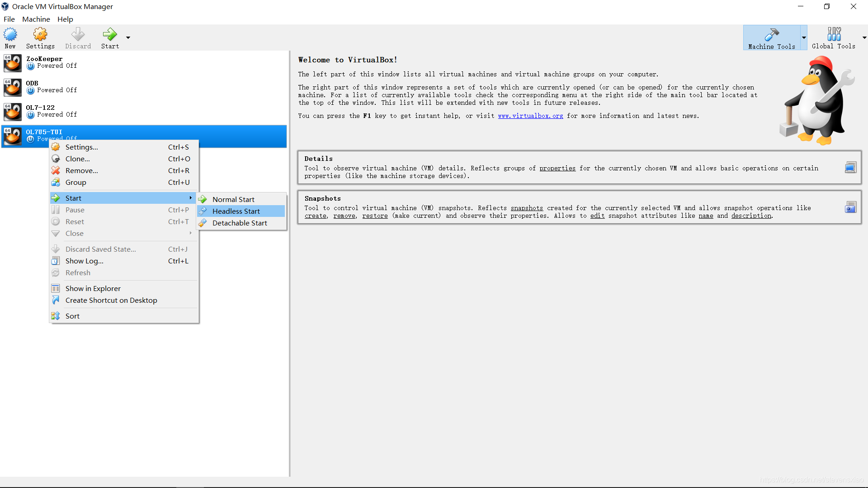Expand the Machine Tools dropdown arrow
Screen dimensions: 868x488
coord(804,38)
